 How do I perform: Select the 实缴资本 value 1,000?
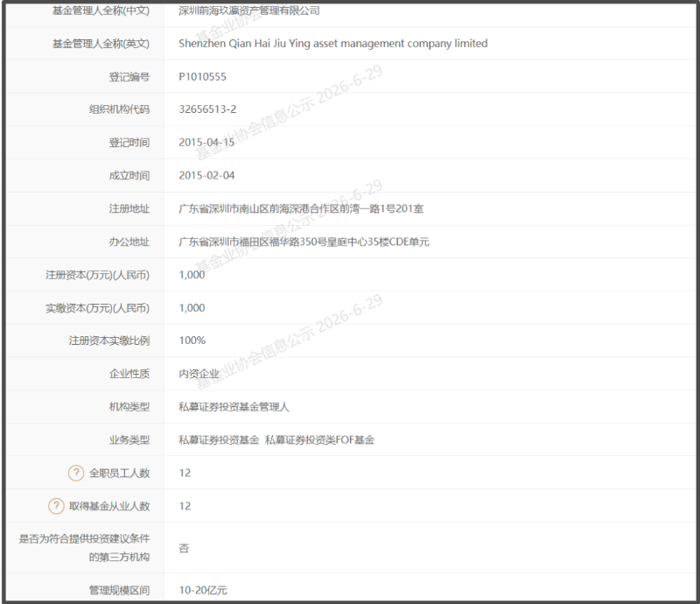[192, 308]
